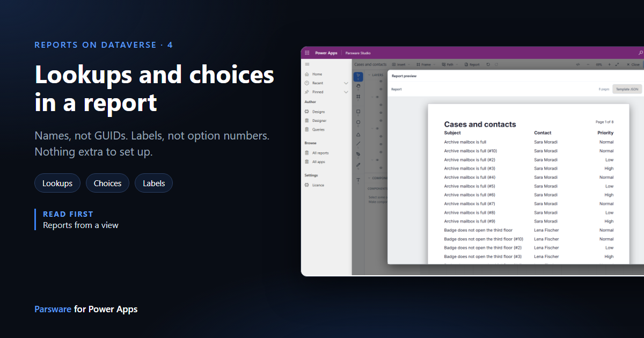
Task: Click the Subject column header
Action: tap(452, 133)
